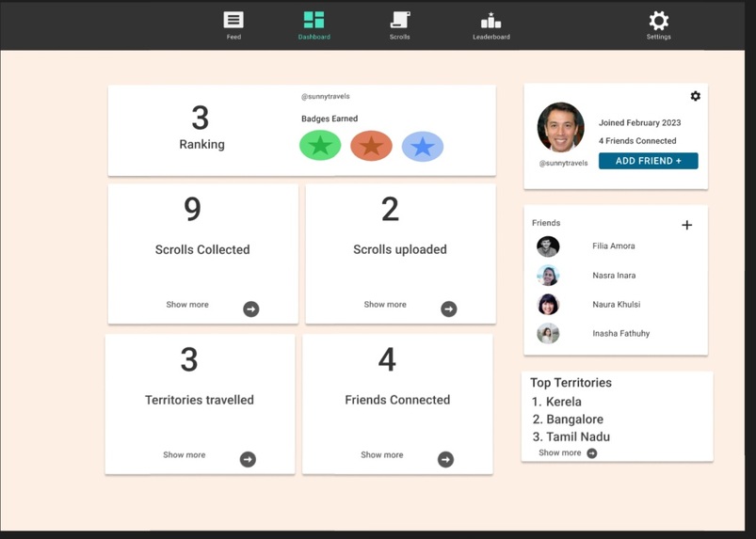756x539 pixels.
Task: Click @sunnytravels under profile photo
Action: (x=563, y=164)
